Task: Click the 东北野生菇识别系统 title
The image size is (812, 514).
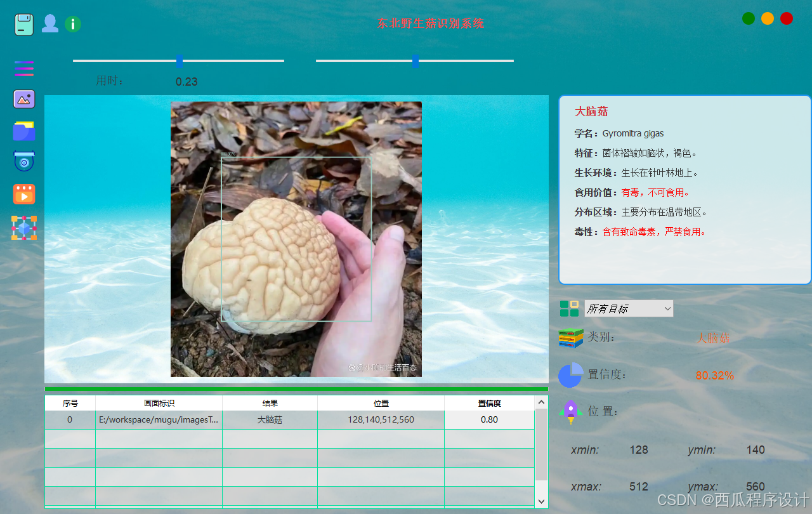Action: tap(430, 23)
